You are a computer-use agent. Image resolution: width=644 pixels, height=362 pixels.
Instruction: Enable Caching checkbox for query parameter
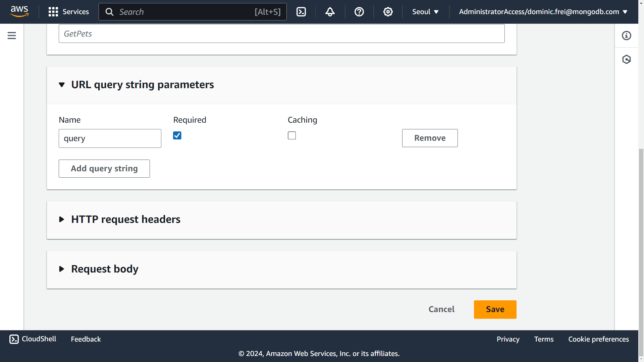click(291, 135)
